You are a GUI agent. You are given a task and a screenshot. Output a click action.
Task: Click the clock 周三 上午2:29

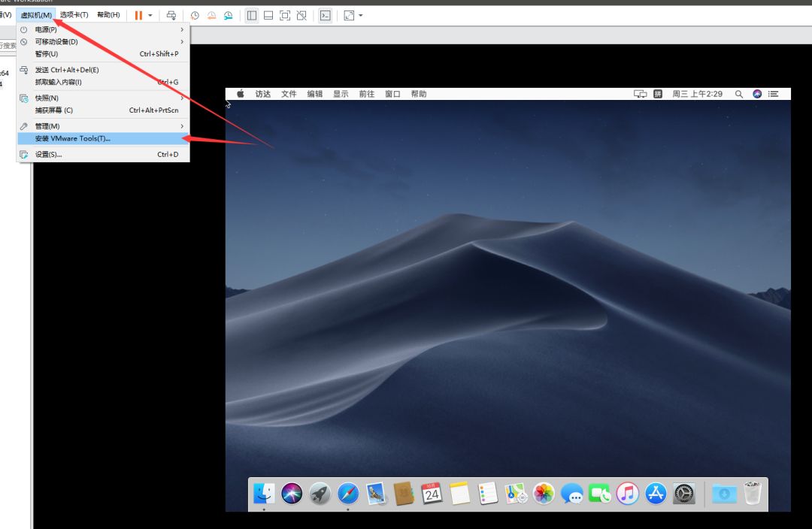(x=697, y=94)
